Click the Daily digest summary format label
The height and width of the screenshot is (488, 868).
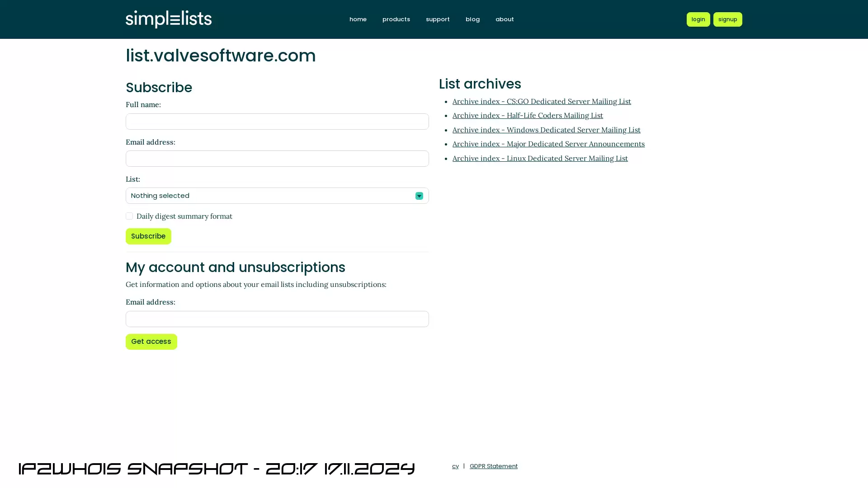pos(184,216)
